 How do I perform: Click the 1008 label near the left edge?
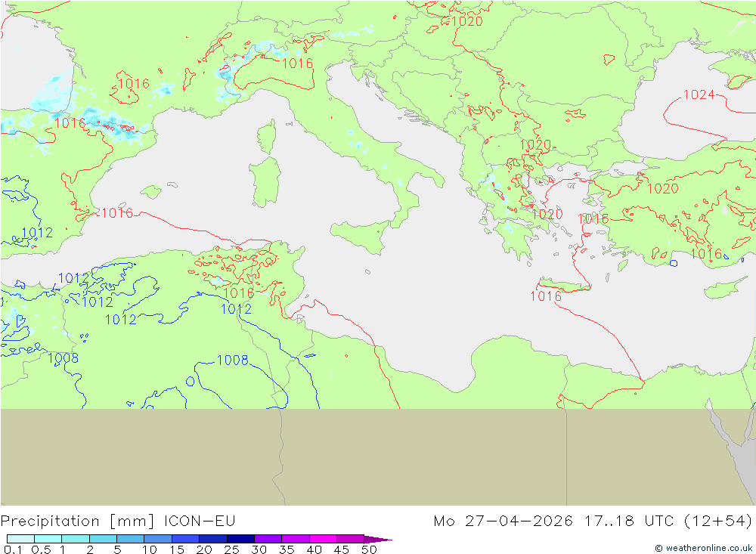[x=64, y=357]
